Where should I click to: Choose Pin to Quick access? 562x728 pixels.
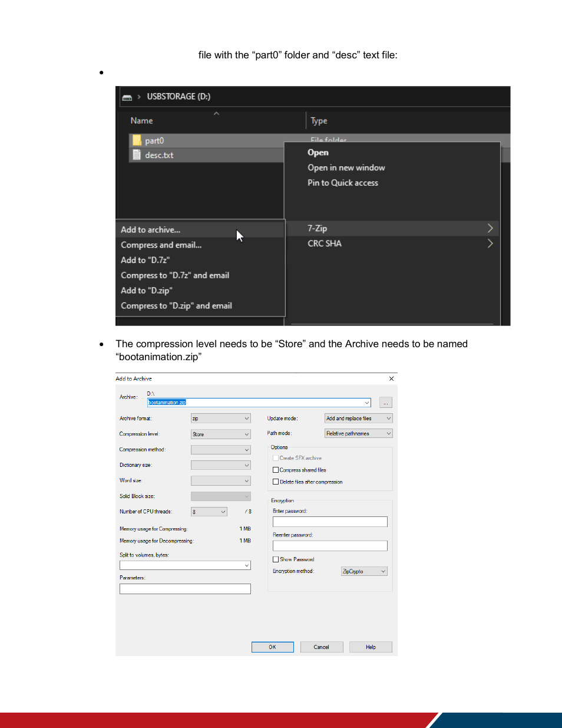click(343, 183)
